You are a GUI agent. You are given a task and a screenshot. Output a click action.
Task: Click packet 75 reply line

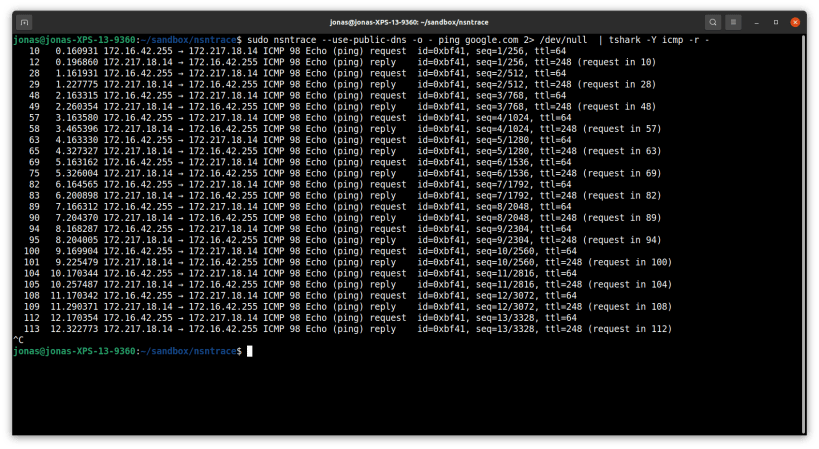(345, 173)
